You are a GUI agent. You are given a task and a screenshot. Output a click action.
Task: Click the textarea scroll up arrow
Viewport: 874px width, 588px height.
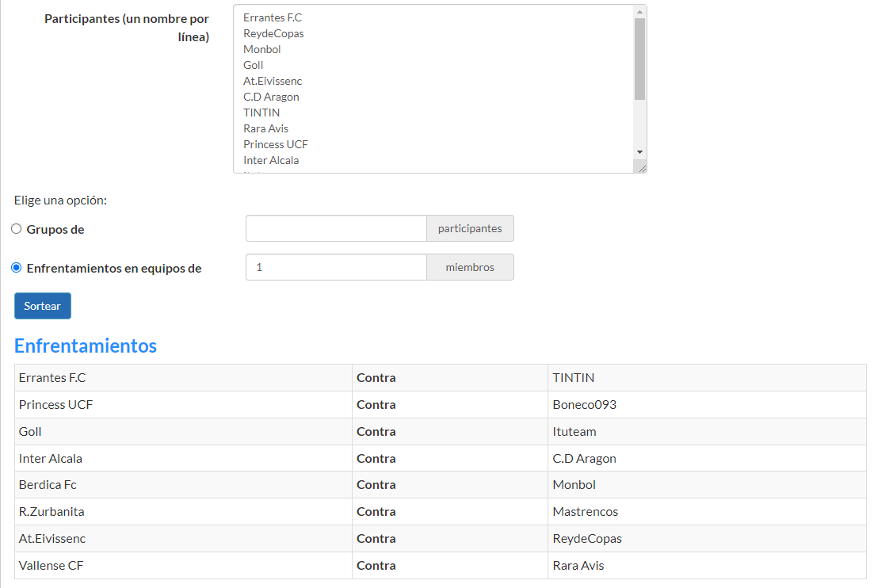point(639,11)
